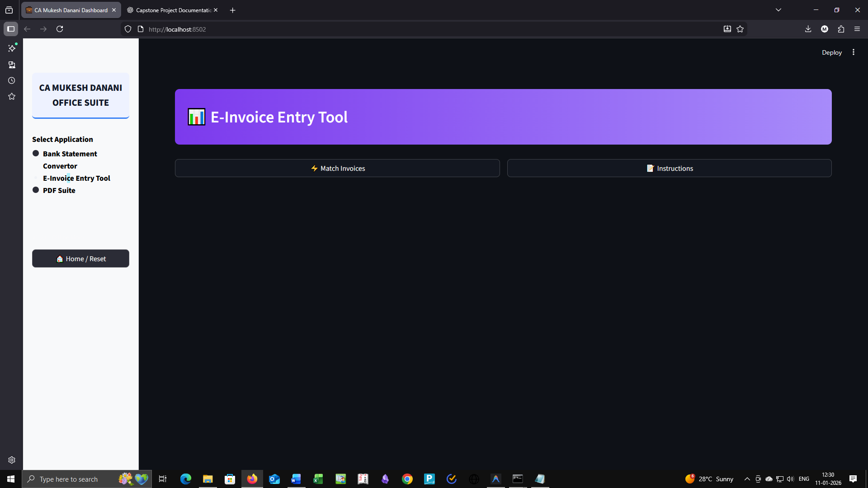
Task: Select PDF Suite radio option
Action: 36,190
